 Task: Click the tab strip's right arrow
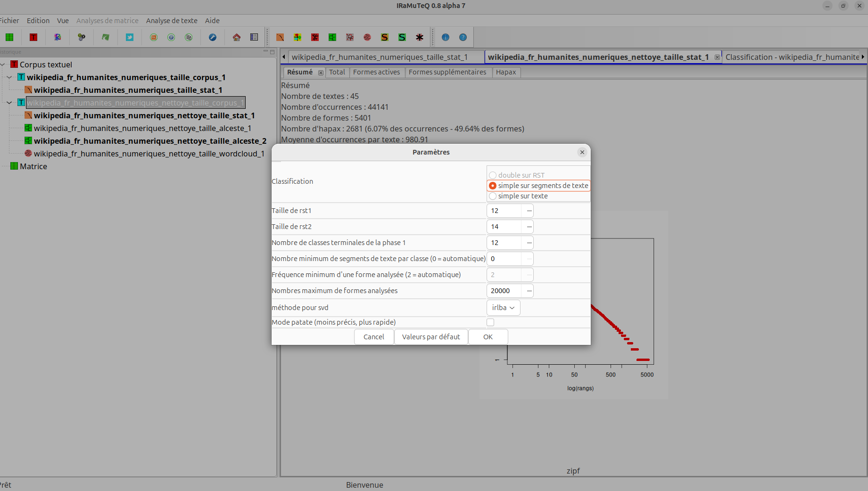coord(863,57)
